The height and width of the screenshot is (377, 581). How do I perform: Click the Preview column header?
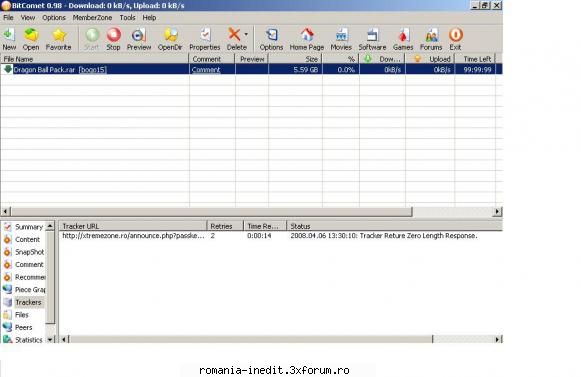252,59
